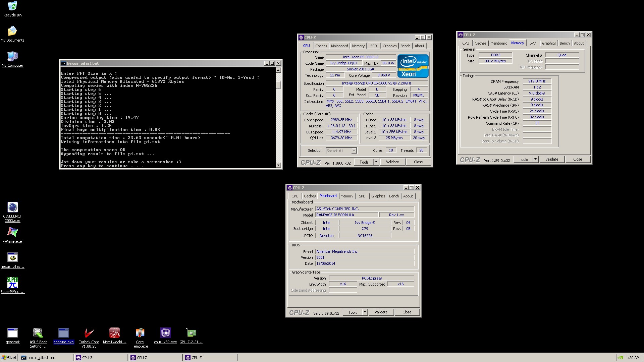
Task: Select genstart desktop icon
Action: (12, 336)
